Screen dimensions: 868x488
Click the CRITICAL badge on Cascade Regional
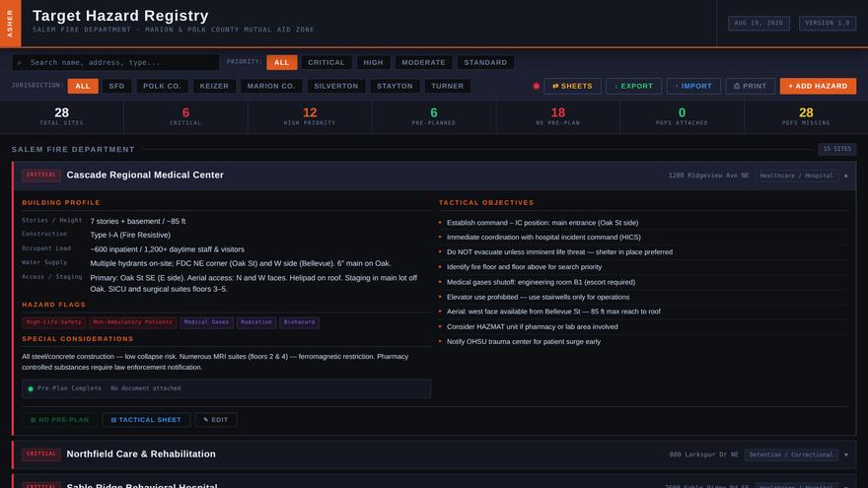[41, 174]
